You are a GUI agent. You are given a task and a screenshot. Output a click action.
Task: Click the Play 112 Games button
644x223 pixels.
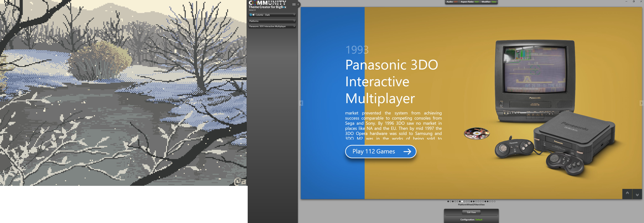pos(381,151)
